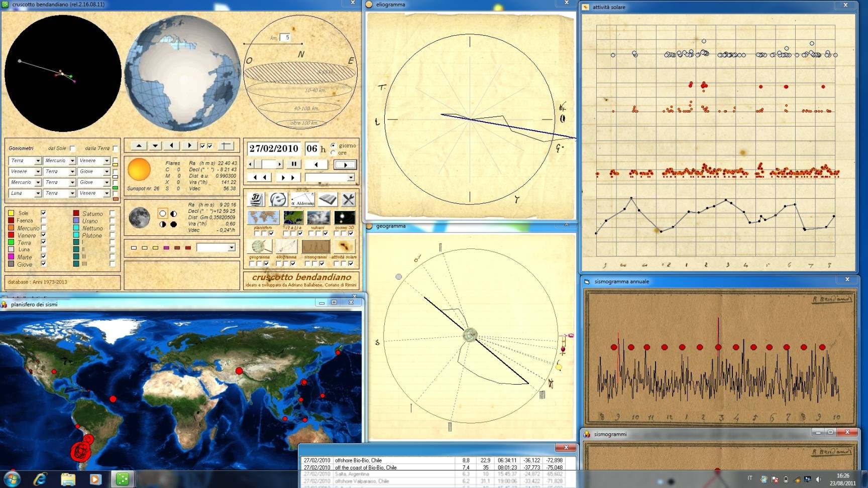Open the open-book icon in the dashboard
Screen dimensions: 868x488
[x=327, y=199]
